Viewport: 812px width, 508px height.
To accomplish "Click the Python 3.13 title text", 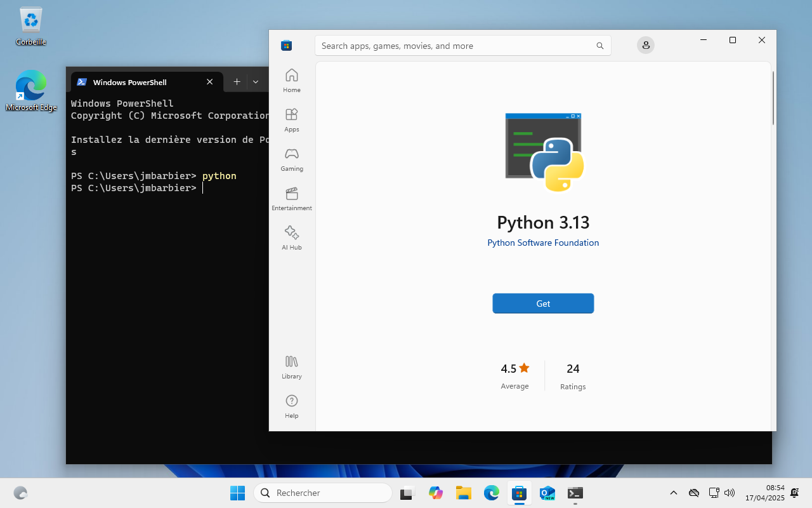I will click(x=543, y=222).
